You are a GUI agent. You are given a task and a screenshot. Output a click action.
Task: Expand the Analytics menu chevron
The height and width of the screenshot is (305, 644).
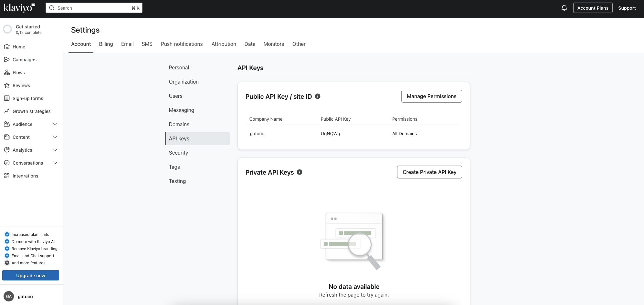tap(55, 150)
